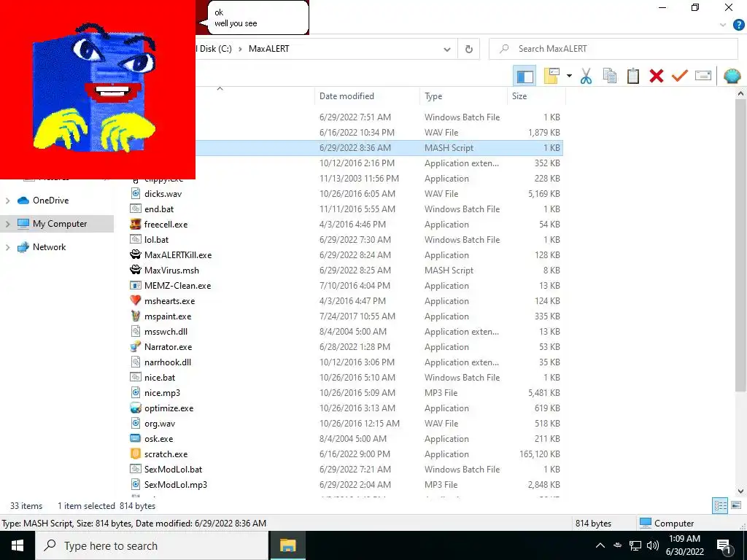
Task: Click the taskbar search box
Action: tap(152, 545)
